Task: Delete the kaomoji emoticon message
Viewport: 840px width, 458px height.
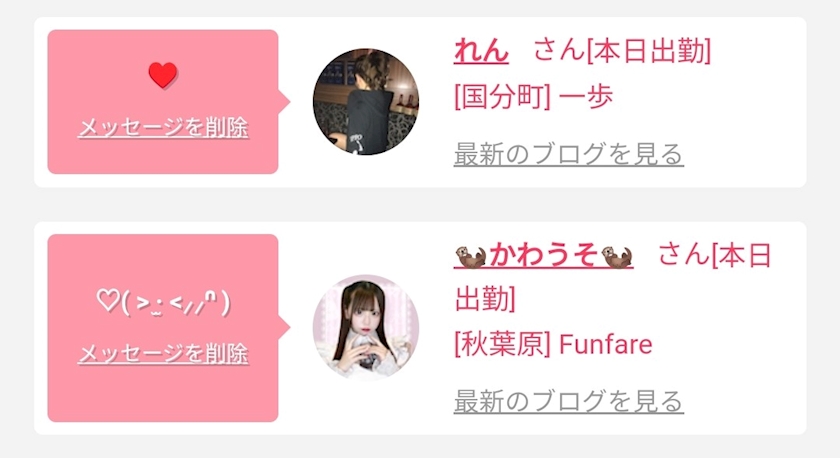Action: coord(163,354)
